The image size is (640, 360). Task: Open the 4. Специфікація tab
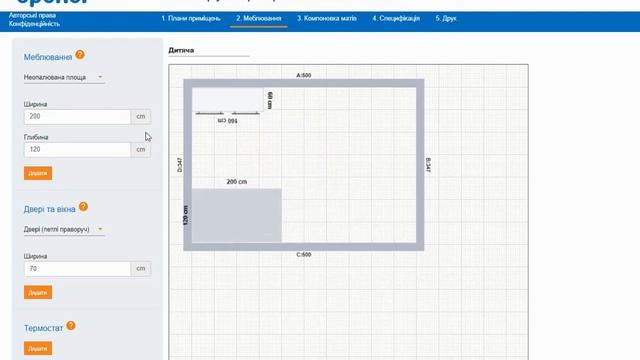tap(396, 18)
